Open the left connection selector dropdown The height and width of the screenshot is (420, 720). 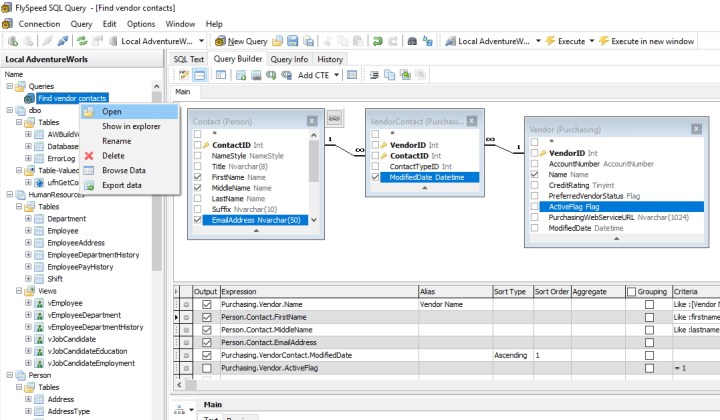tap(201, 41)
